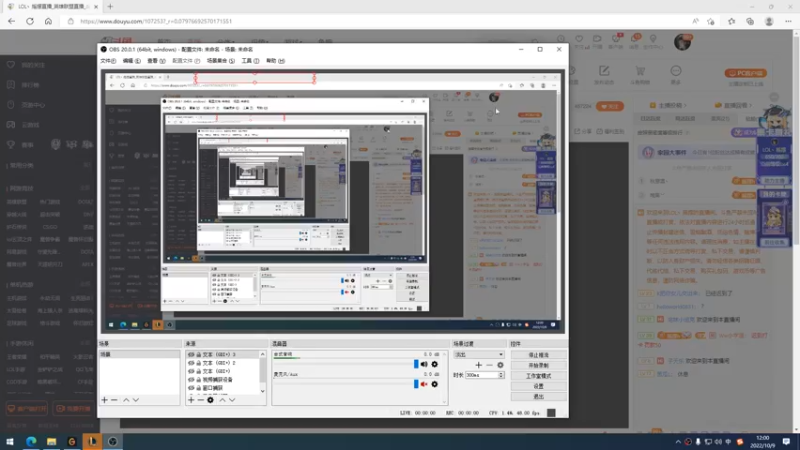Open the scene transition type dropdown
The height and width of the screenshot is (450, 800).
tap(479, 355)
